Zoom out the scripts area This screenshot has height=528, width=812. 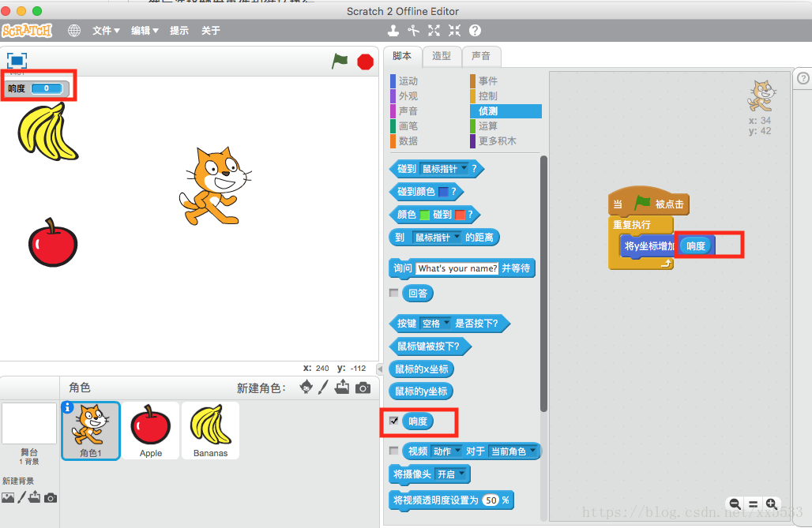pos(735,504)
